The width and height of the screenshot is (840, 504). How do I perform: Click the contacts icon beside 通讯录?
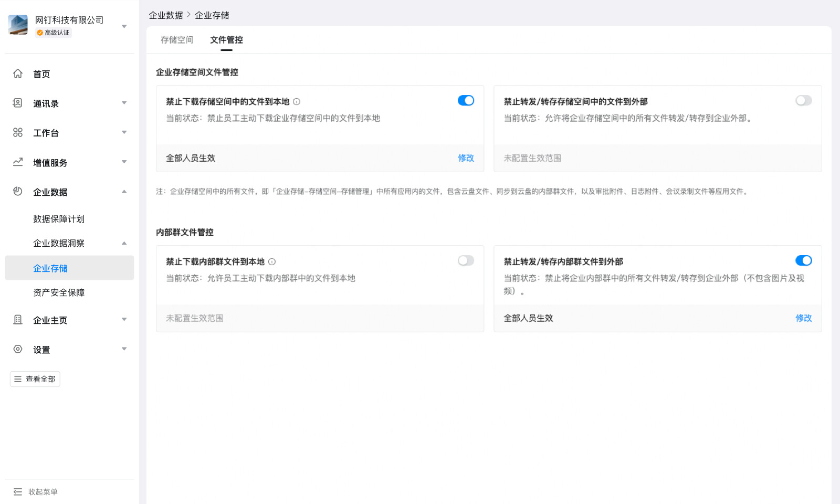[x=18, y=103]
